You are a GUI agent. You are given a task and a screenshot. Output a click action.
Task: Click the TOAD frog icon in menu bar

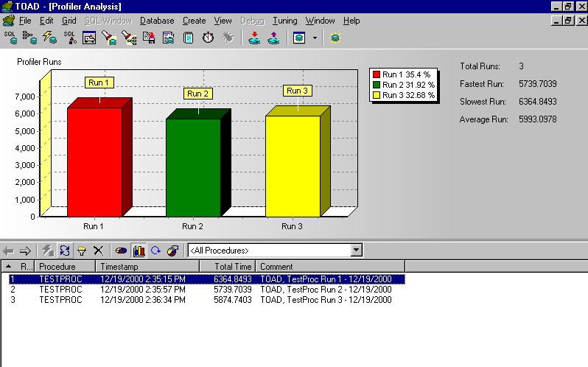[9, 20]
